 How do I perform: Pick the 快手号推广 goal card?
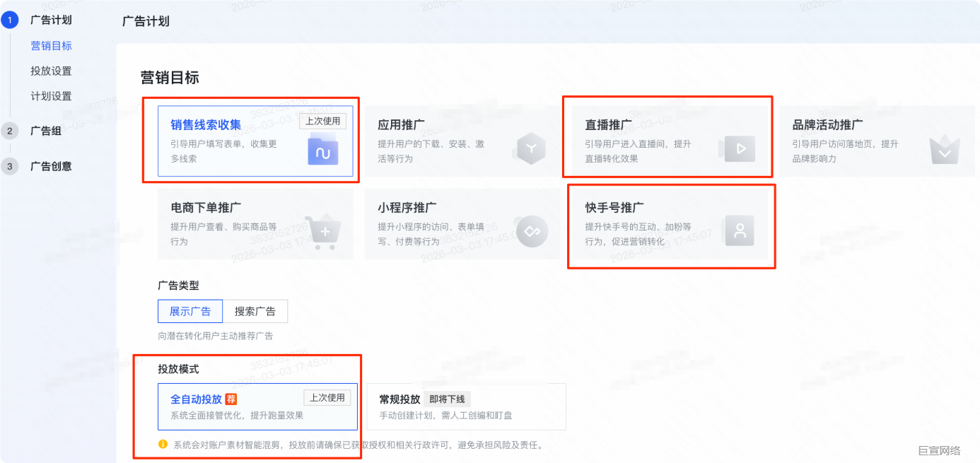pos(670,224)
